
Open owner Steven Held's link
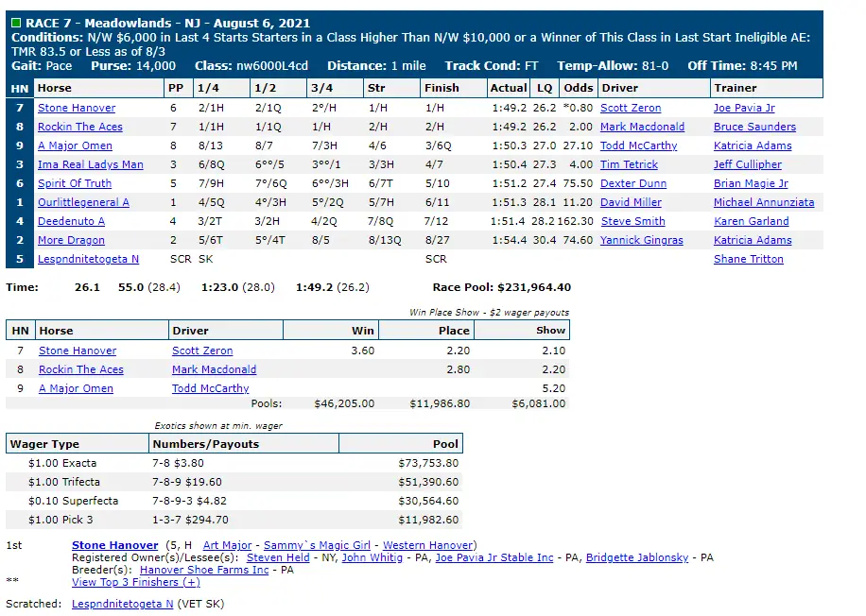(x=278, y=557)
